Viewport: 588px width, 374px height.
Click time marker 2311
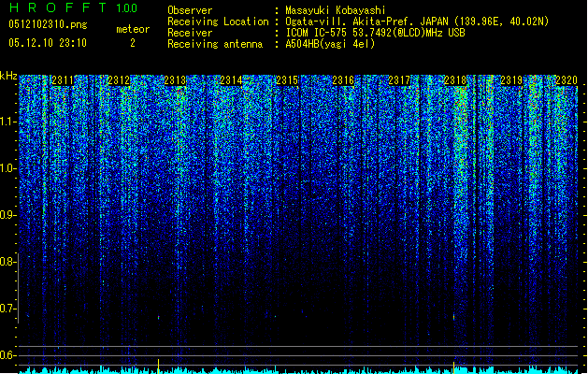tap(63, 80)
